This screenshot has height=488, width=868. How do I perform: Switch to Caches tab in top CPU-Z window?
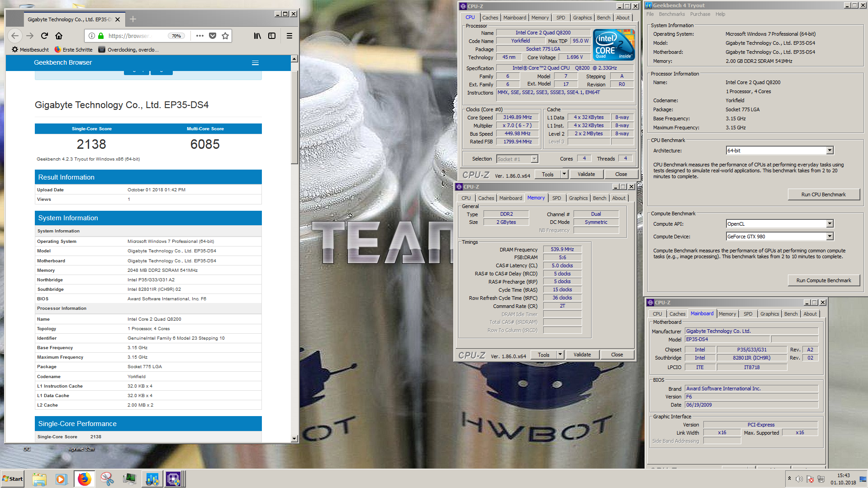click(x=490, y=18)
